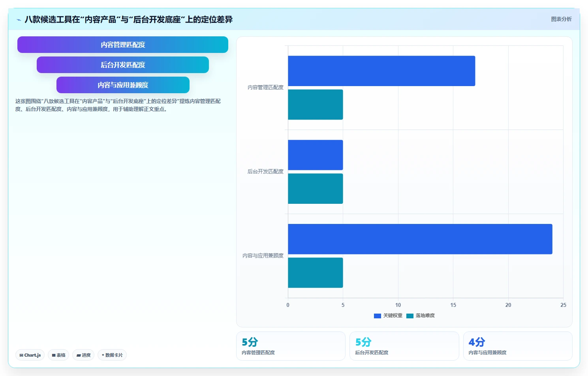The height and width of the screenshot is (376, 588).
Task: Toggle the 落地难度 legend entry
Action: point(421,316)
